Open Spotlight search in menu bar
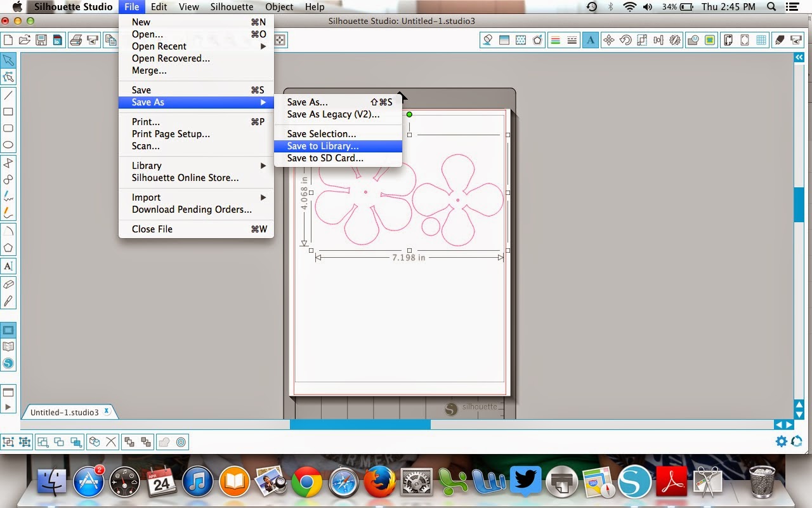 tap(771, 7)
